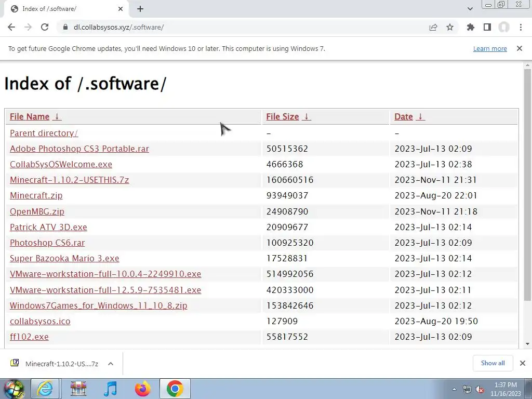
Task: Download Minecraft-1.10.2-USETHIS.7z
Action: [x=69, y=180]
